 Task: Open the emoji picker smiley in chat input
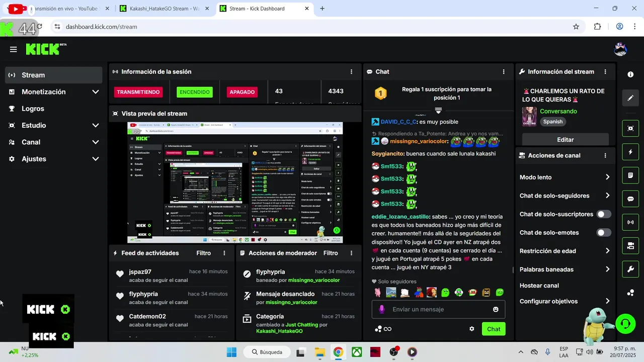pos(496,309)
